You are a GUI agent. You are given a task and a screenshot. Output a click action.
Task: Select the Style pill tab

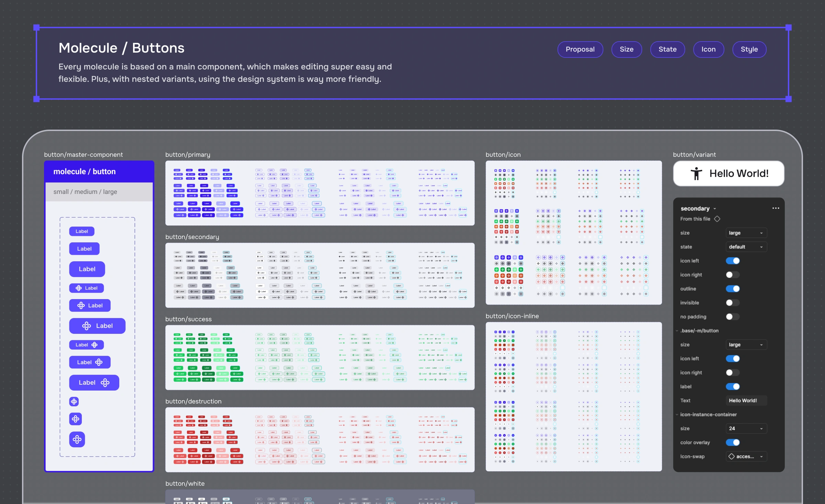click(x=749, y=50)
